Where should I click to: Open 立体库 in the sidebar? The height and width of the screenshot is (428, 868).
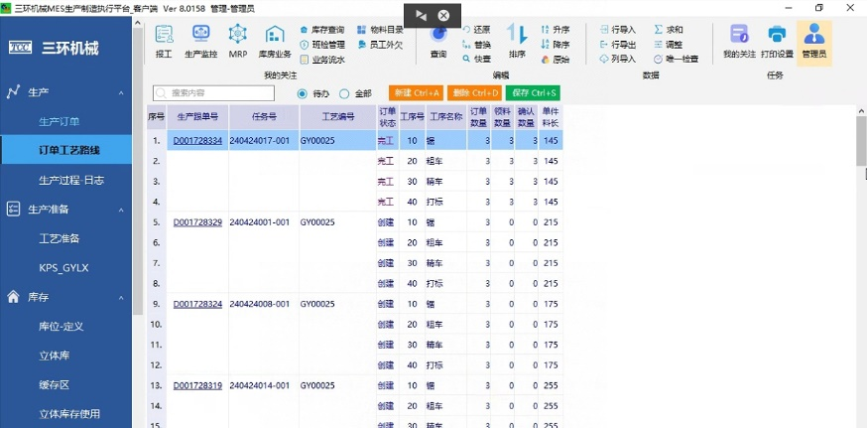coord(55,356)
